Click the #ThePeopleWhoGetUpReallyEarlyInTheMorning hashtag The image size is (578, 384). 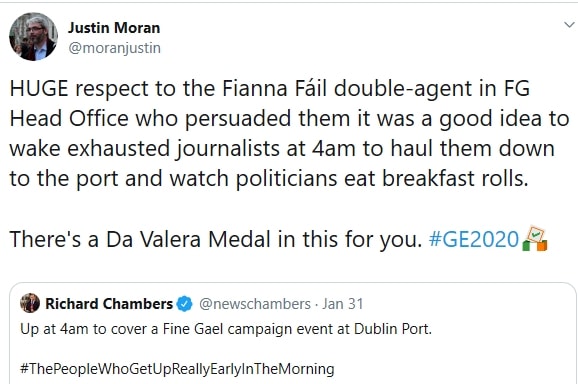coord(177,369)
